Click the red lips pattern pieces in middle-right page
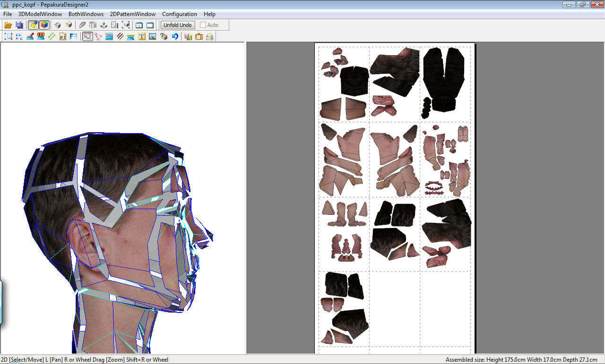Viewport: 605px width, 364px height. pyautogui.click(x=434, y=187)
